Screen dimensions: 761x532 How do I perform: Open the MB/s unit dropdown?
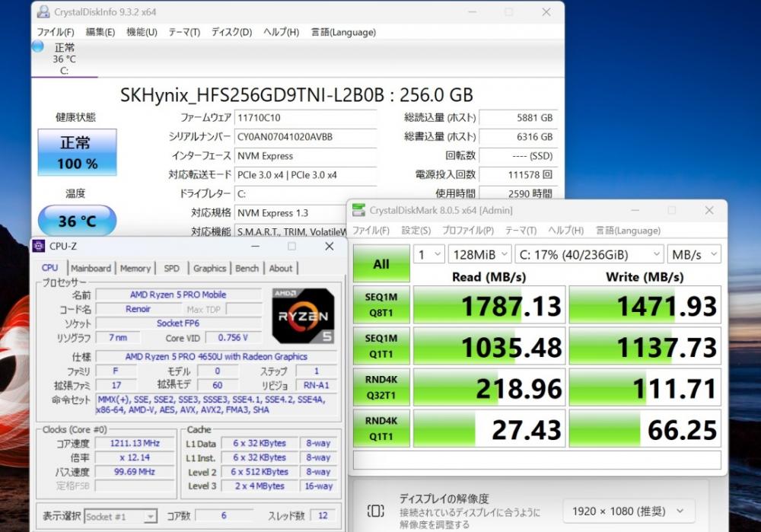pos(694,254)
